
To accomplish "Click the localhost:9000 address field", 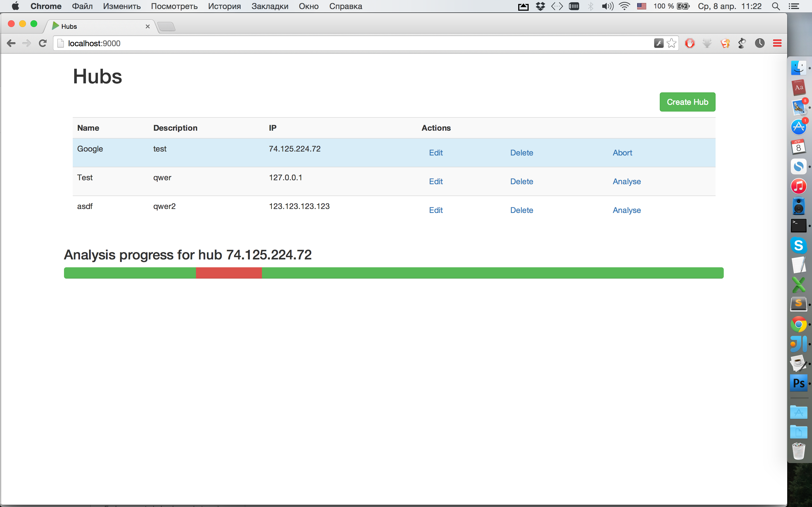I will point(336,43).
